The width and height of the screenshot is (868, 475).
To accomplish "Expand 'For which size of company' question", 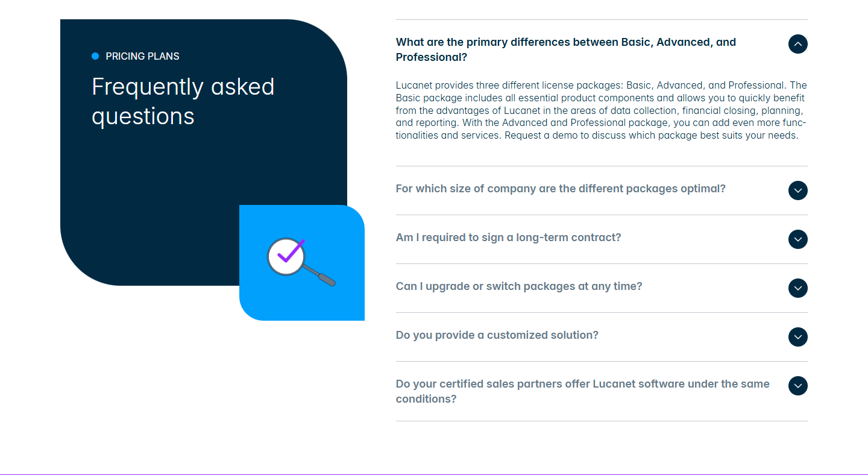I will tap(560, 189).
